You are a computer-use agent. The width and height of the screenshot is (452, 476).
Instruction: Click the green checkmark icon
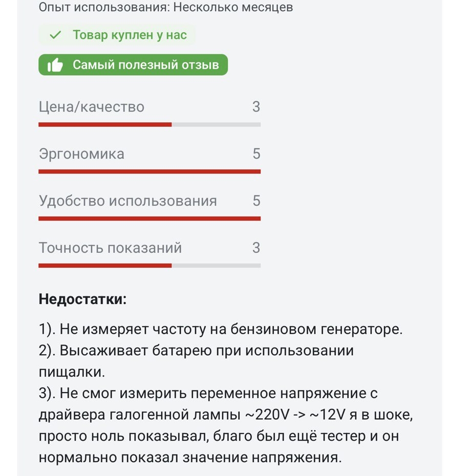point(55,35)
